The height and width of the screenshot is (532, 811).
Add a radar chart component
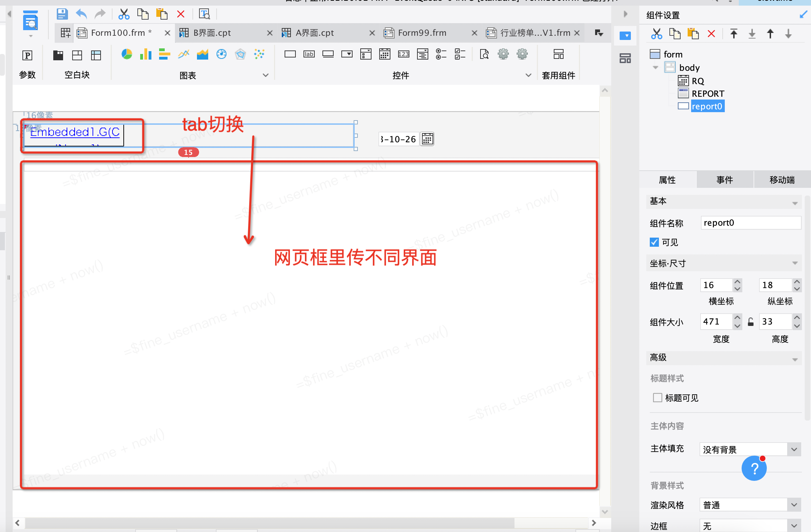(240, 54)
